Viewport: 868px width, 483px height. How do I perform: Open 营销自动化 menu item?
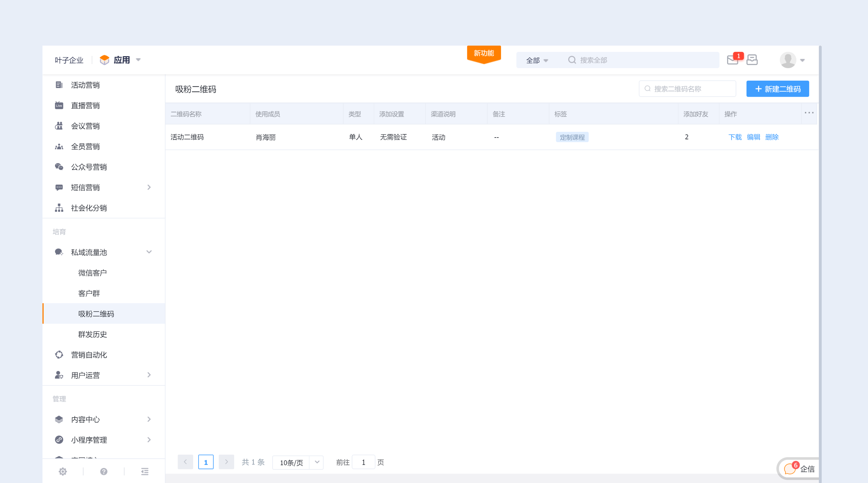tap(104, 355)
